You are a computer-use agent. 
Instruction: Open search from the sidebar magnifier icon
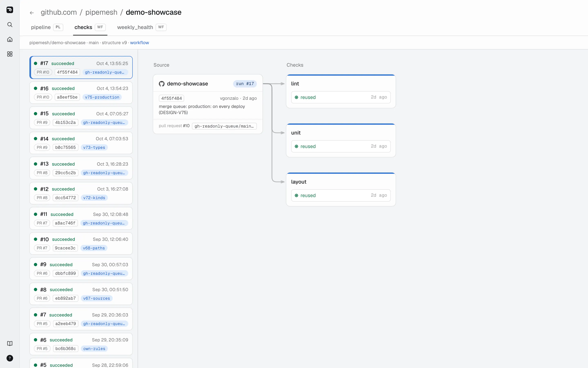(x=10, y=25)
